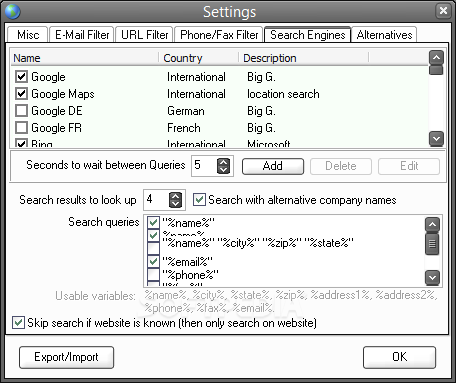Viewport: 456px width, 383px height.
Task: Click the globe application icon in title bar
Action: 13,11
